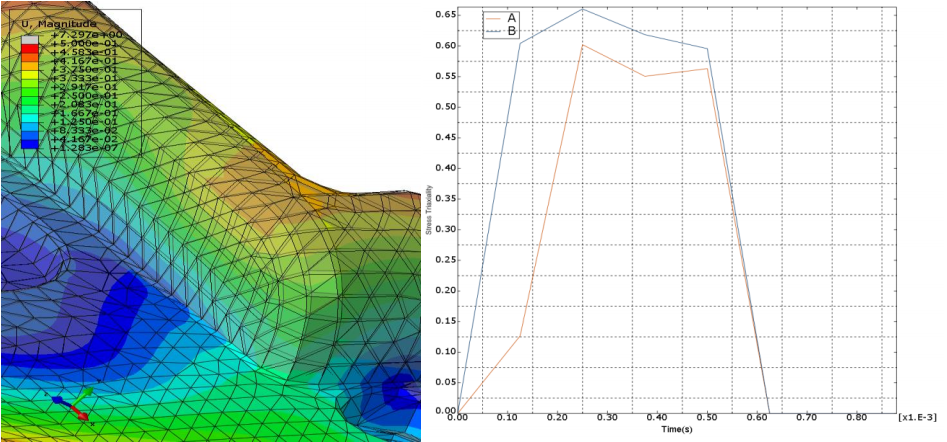Click the U, Magnitude legend title
Screen dimensions: 947x442
[x=59, y=24]
